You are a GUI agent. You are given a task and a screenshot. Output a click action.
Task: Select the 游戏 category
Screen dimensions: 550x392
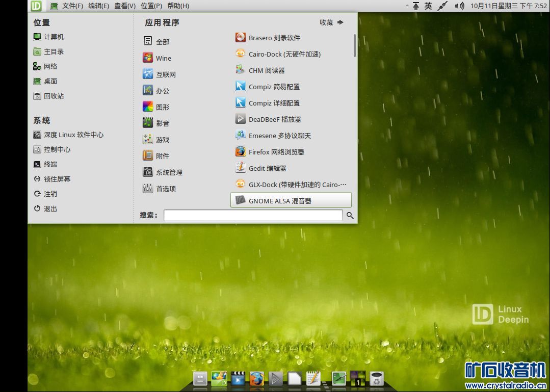(156, 139)
